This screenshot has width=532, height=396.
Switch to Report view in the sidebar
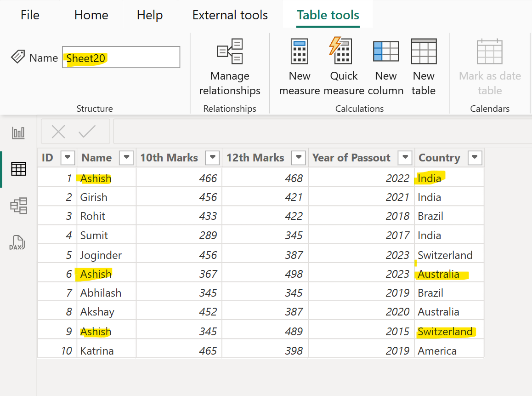pyautogui.click(x=18, y=132)
